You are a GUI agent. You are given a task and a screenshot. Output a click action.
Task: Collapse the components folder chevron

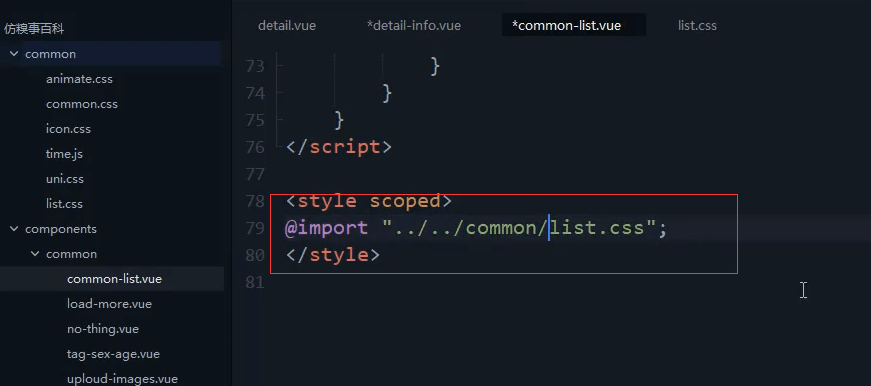pos(14,229)
